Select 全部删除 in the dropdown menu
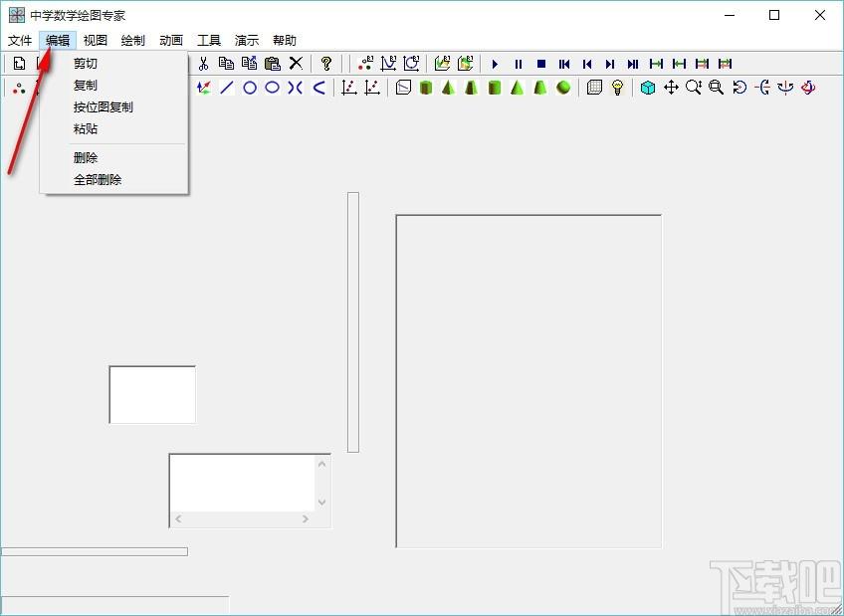 (x=98, y=180)
